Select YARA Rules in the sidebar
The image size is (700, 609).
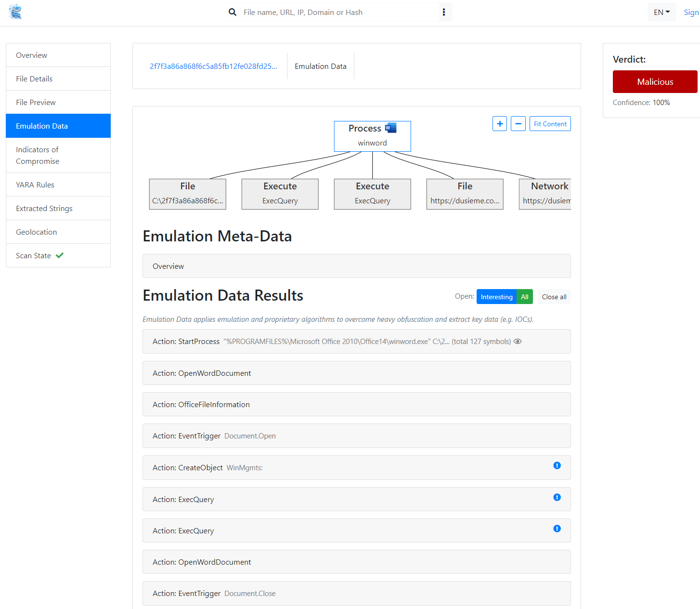[x=35, y=185]
